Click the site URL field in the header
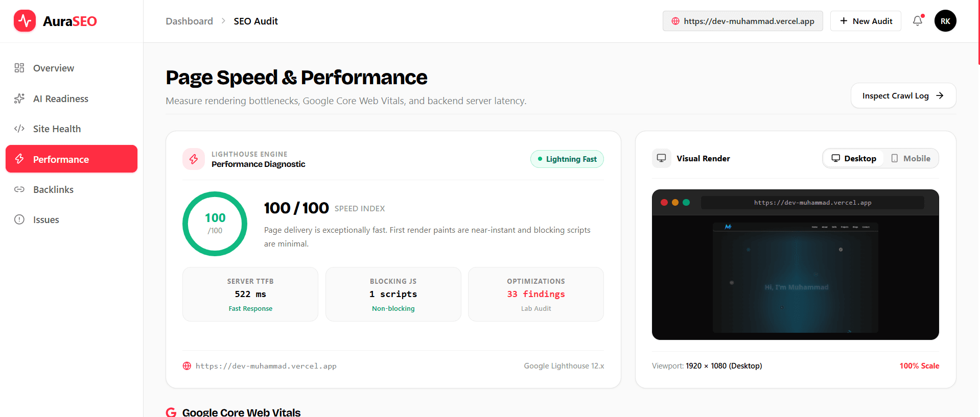 [742, 21]
